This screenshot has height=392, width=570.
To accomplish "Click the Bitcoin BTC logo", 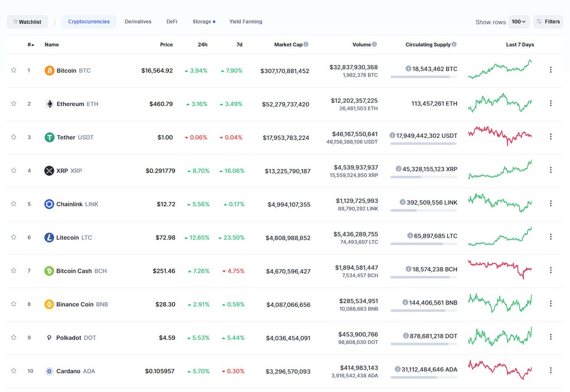I will click(49, 70).
